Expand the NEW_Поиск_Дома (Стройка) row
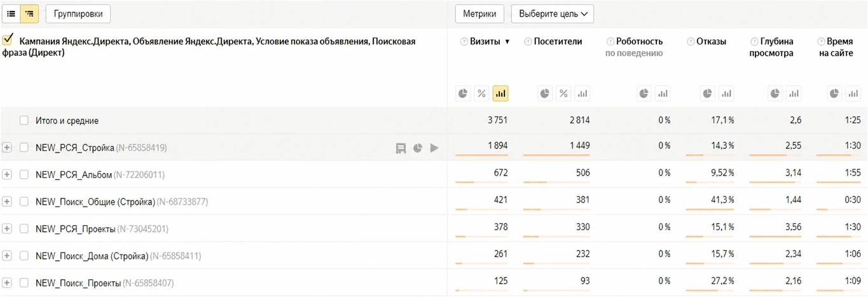 (x=7, y=256)
